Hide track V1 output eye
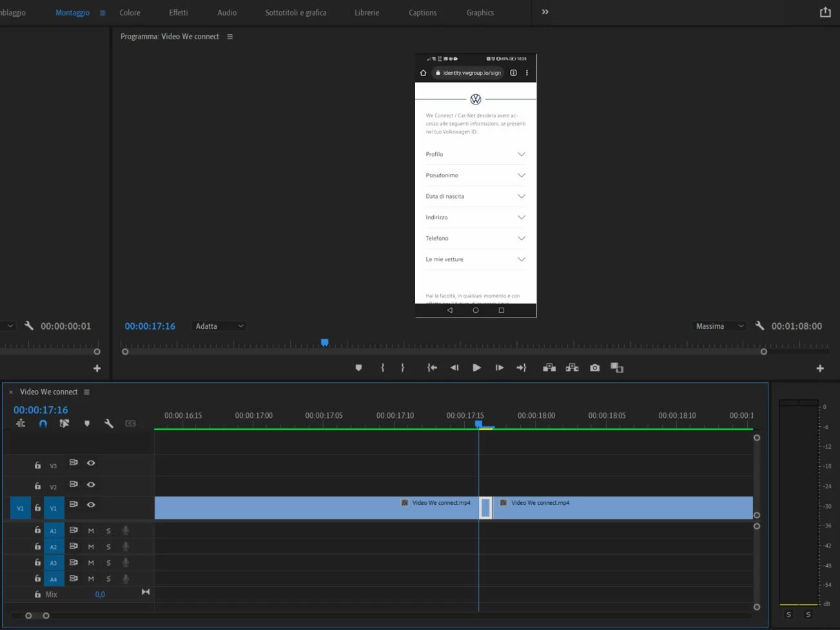Screen dimensions: 840x630 (91, 505)
